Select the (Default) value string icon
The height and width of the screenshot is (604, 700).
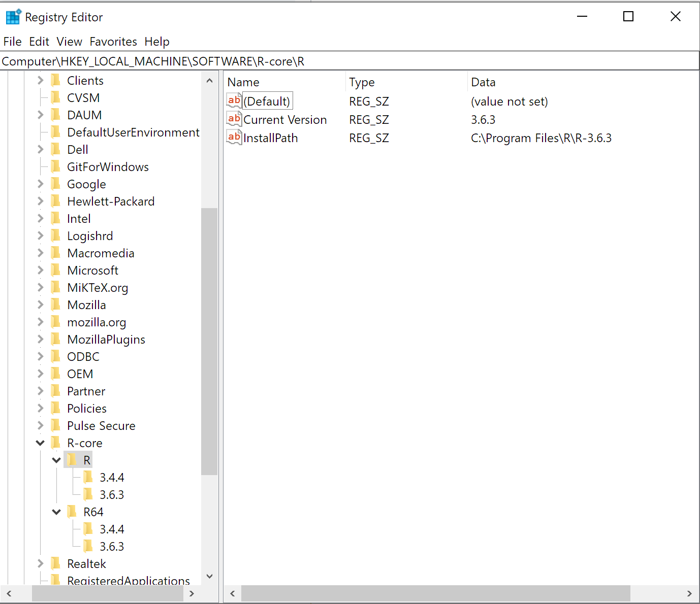point(234,101)
